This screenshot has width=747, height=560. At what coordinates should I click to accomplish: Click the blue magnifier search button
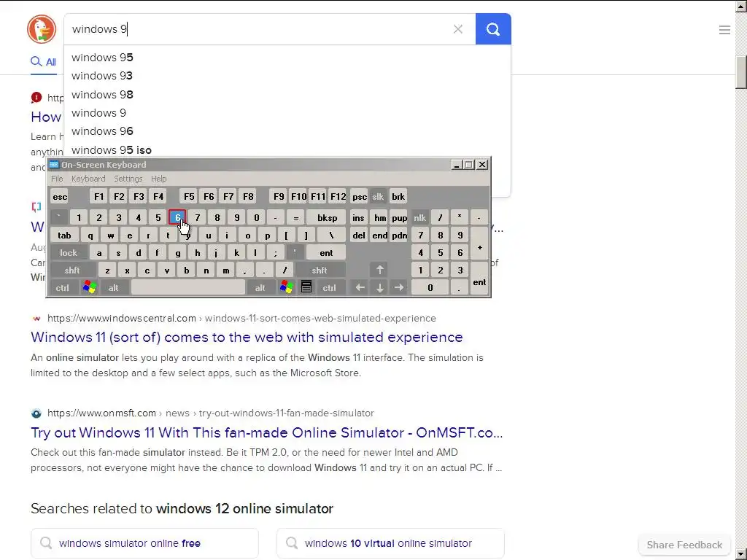[x=493, y=29]
